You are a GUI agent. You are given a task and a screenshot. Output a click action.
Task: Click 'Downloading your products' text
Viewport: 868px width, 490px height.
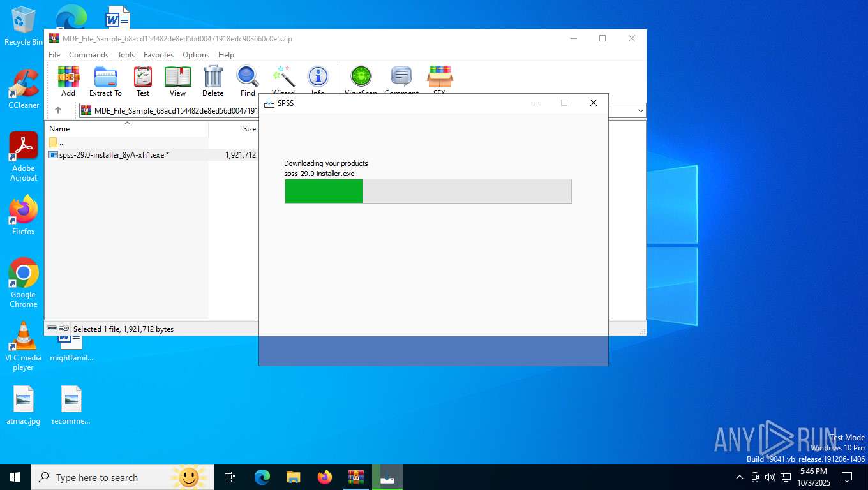[325, 163]
